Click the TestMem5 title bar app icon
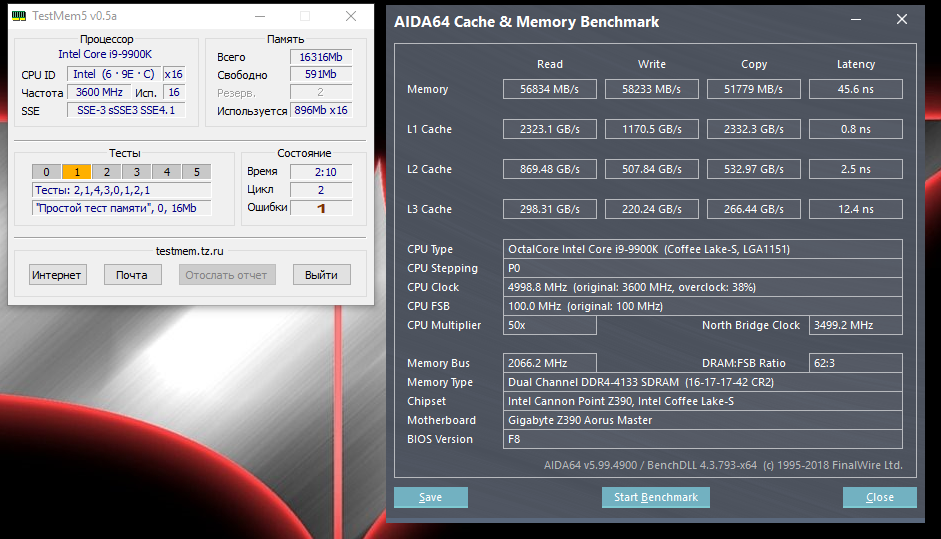 pos(19,16)
